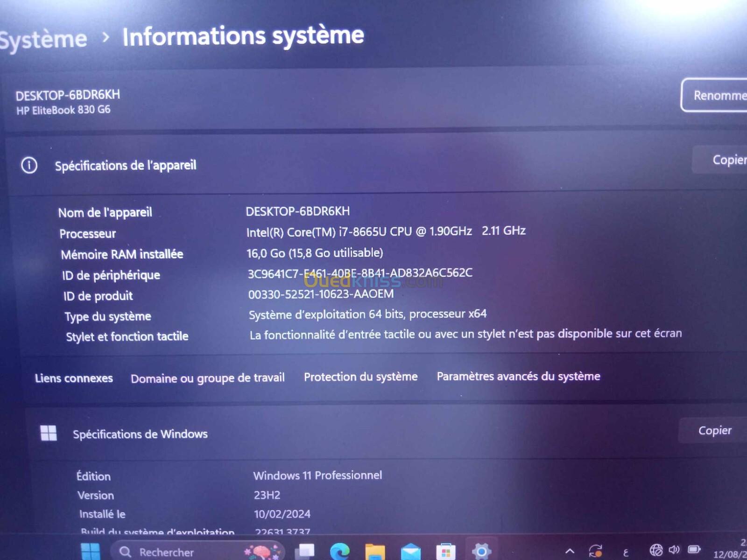The width and height of the screenshot is (747, 560).
Task: Click the Informations système page title
Action: (x=243, y=36)
